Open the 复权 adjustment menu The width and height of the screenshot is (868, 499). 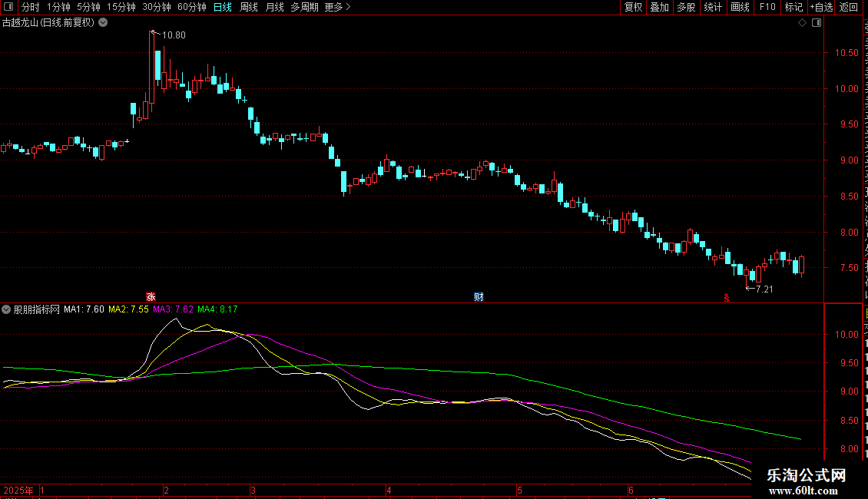(633, 7)
